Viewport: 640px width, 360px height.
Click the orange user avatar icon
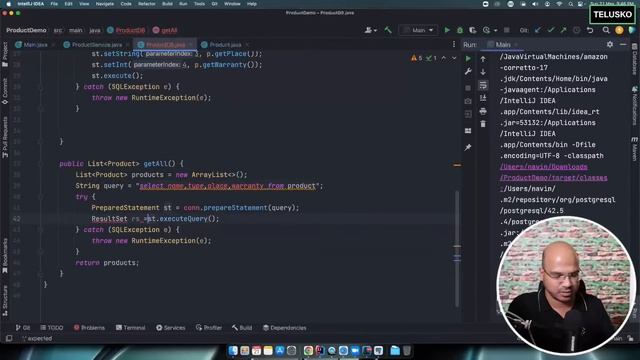(619, 30)
